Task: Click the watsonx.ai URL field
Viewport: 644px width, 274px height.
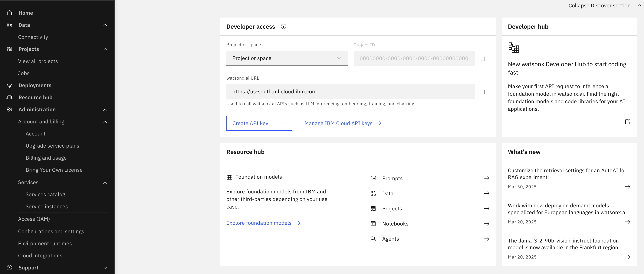Action: (x=350, y=92)
